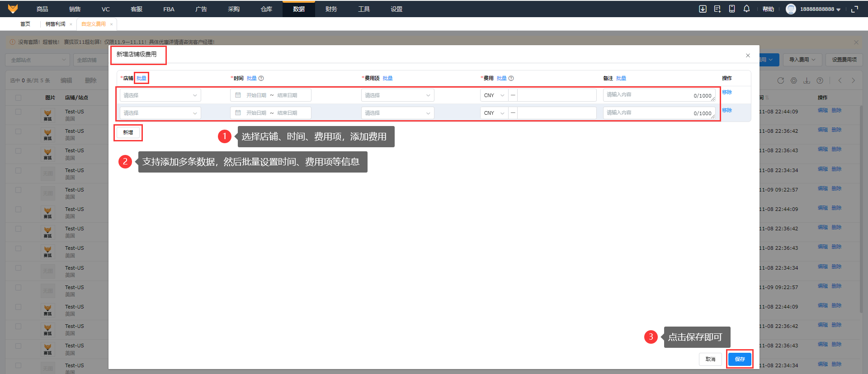
Task: Click the 设置费用项 button behind the dialog
Action: pos(844,60)
